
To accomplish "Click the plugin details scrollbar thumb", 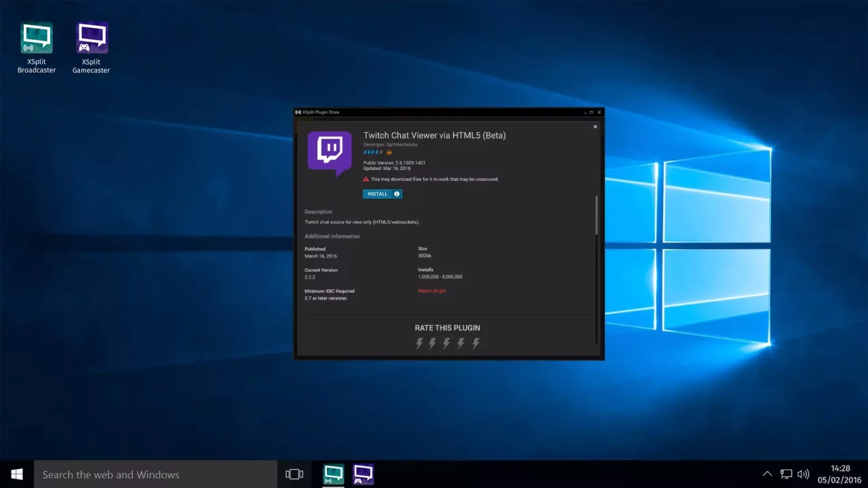I will coord(597,216).
